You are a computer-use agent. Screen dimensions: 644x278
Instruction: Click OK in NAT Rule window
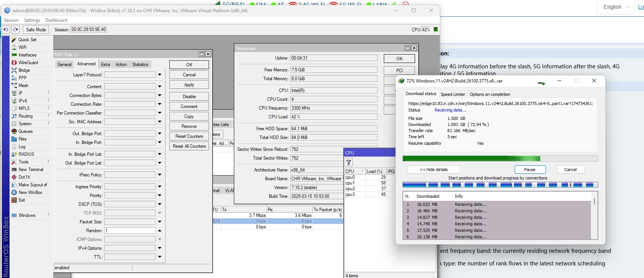(x=189, y=65)
